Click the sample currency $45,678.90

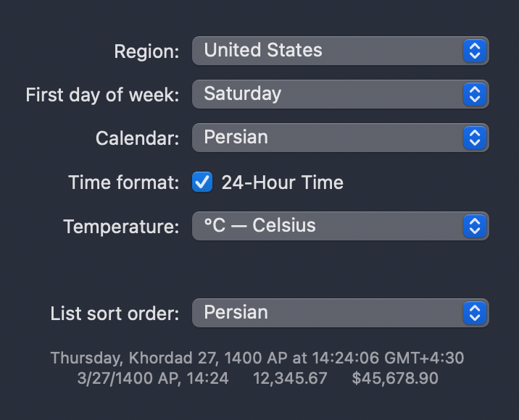395,377
